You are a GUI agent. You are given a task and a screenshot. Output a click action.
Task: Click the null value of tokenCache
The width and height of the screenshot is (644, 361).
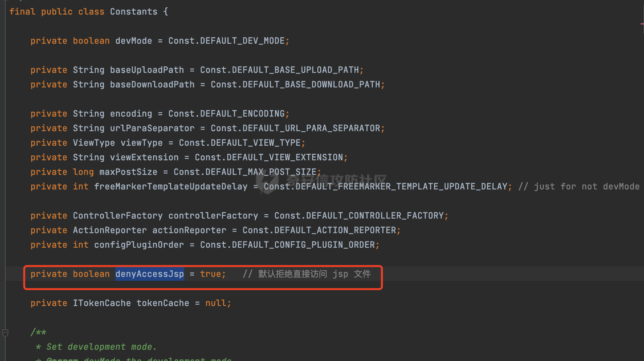(x=216, y=303)
